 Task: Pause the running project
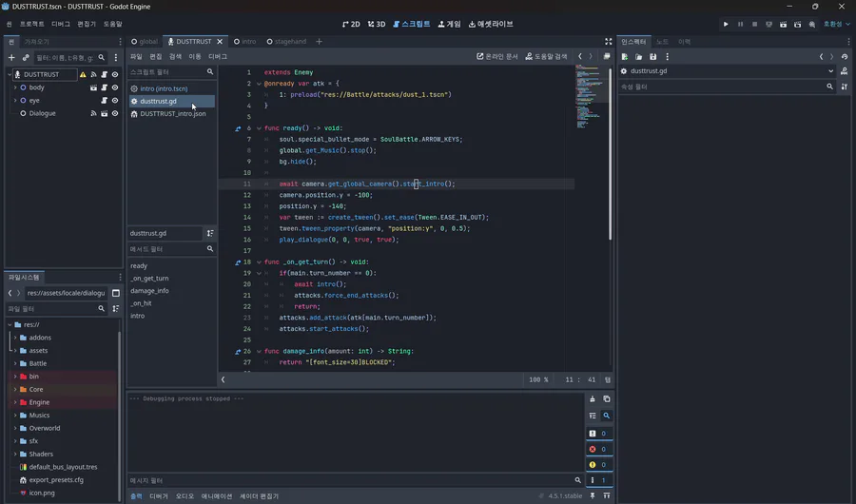pos(740,24)
